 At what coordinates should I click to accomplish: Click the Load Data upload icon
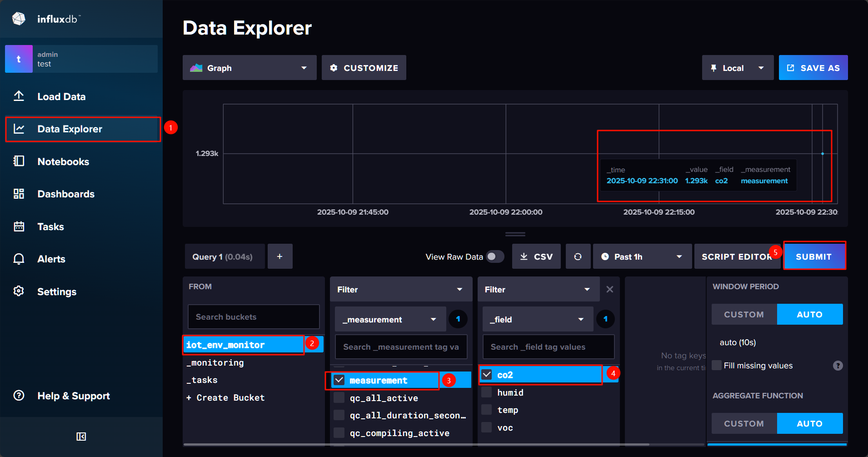pos(19,96)
